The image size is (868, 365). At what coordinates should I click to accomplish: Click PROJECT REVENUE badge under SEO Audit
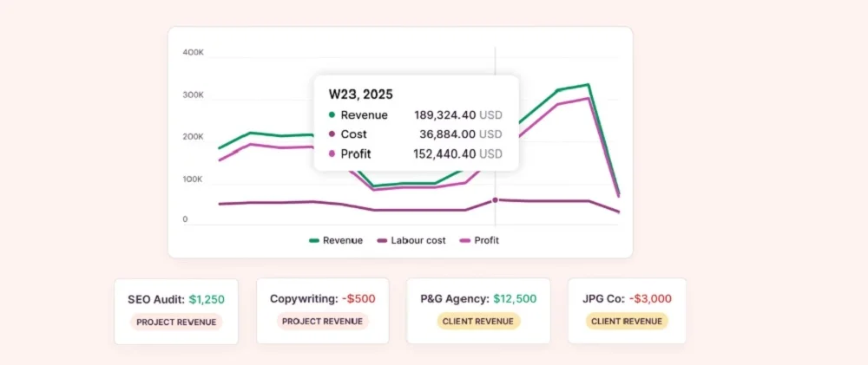[176, 322]
